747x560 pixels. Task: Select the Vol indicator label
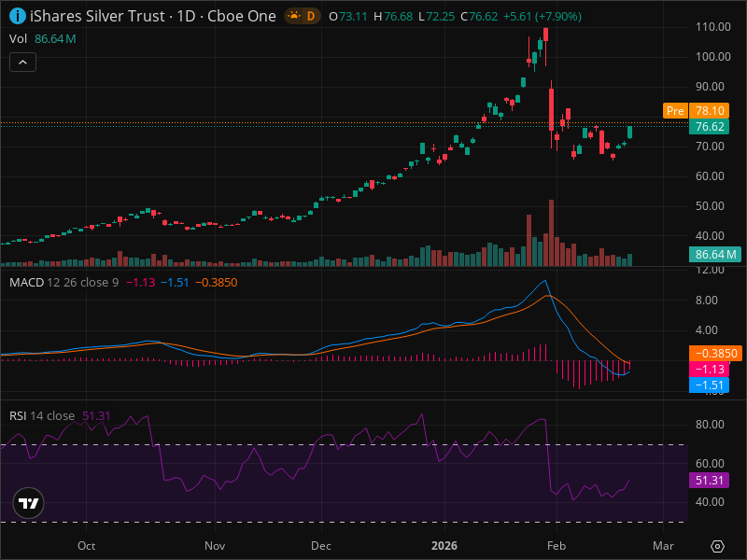(18, 39)
